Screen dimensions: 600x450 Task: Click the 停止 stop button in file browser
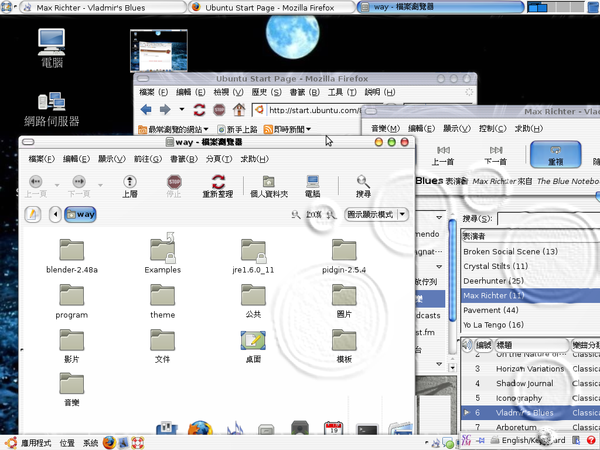pos(174,186)
